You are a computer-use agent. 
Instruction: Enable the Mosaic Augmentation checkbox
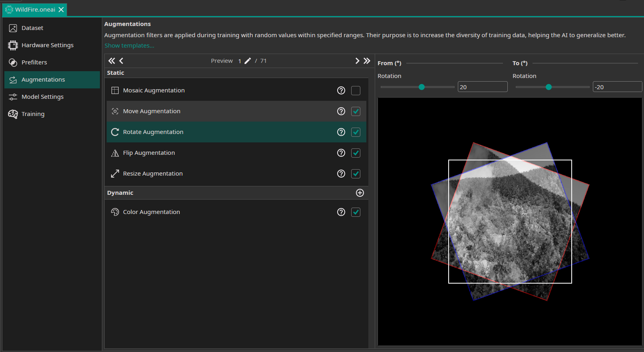point(356,90)
